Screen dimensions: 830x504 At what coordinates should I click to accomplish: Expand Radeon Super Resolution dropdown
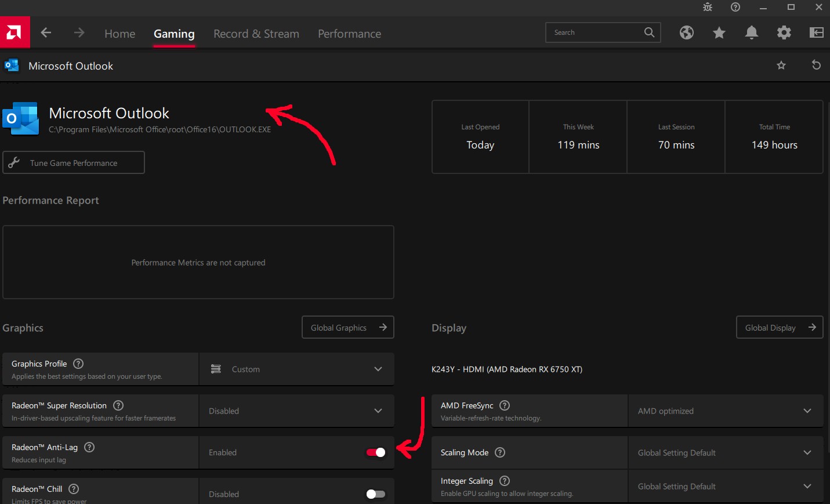[296, 411]
